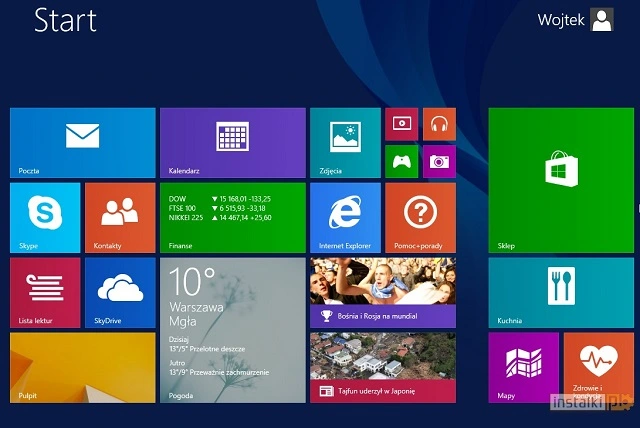This screenshot has width=640, height=428.
Task: Launch Skype from its tile
Action: click(45, 218)
